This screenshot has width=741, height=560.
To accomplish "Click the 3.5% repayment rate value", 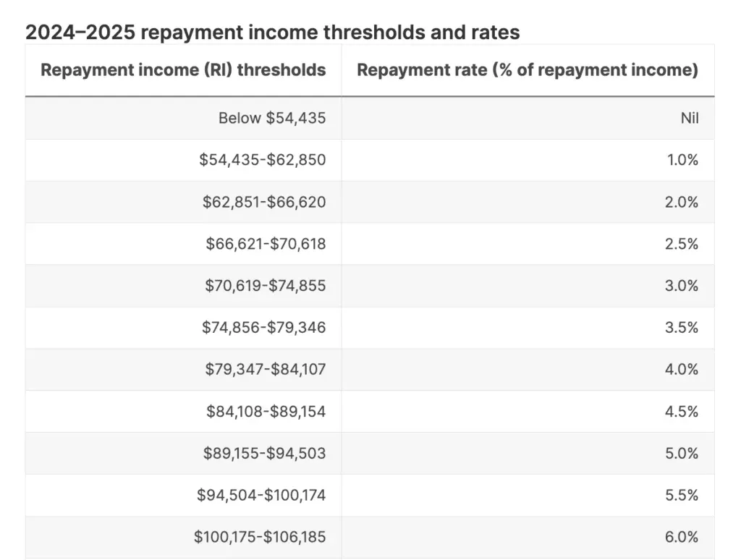I will coord(682,327).
